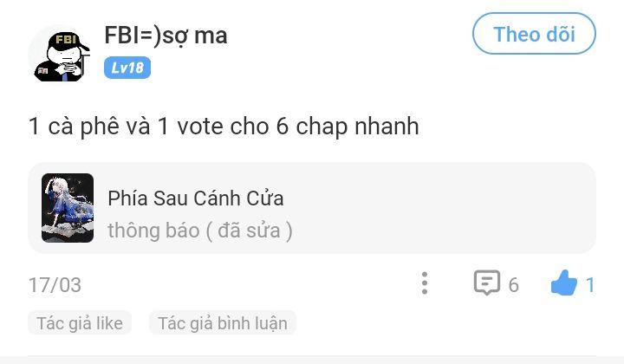
Task: Select the Tác giả like tag
Action: click(80, 323)
